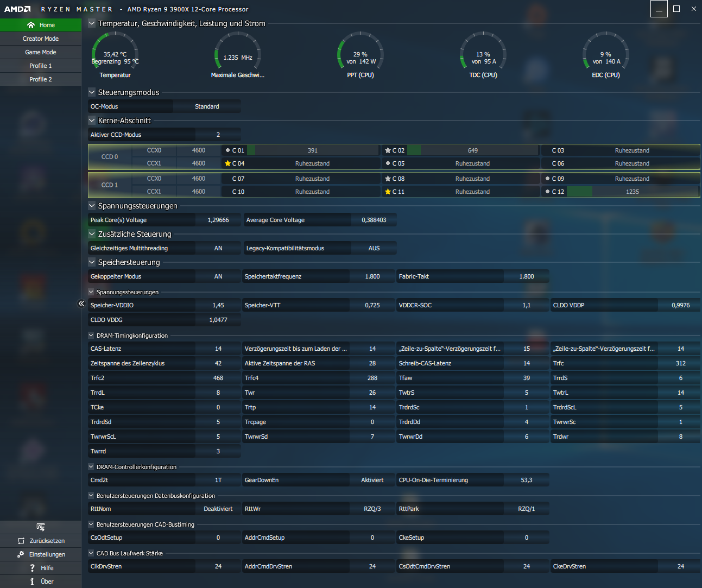Open the Über about page
The image size is (702, 588).
coord(41,581)
